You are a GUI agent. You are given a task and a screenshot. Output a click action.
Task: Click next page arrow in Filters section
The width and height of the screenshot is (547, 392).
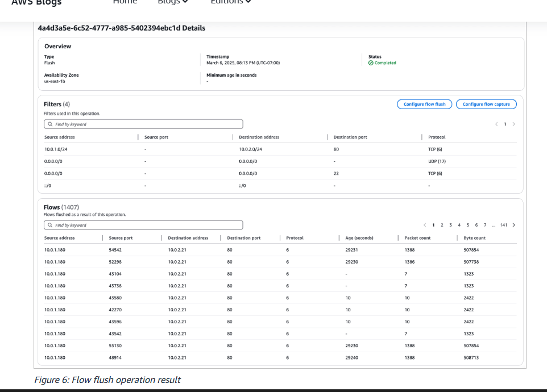[x=514, y=124]
